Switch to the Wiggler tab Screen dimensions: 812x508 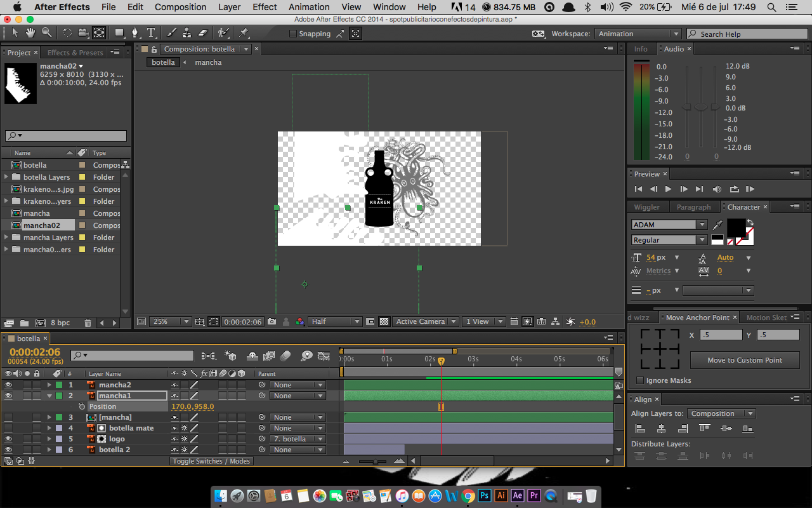pyautogui.click(x=646, y=207)
